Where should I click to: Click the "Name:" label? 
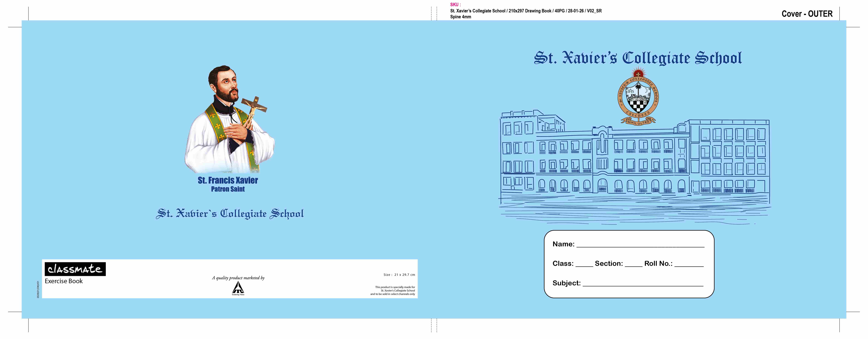click(x=563, y=244)
